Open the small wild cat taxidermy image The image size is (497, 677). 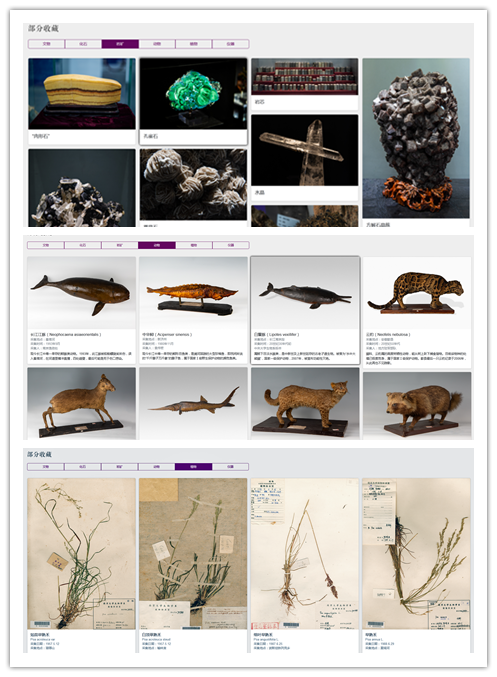click(x=305, y=403)
